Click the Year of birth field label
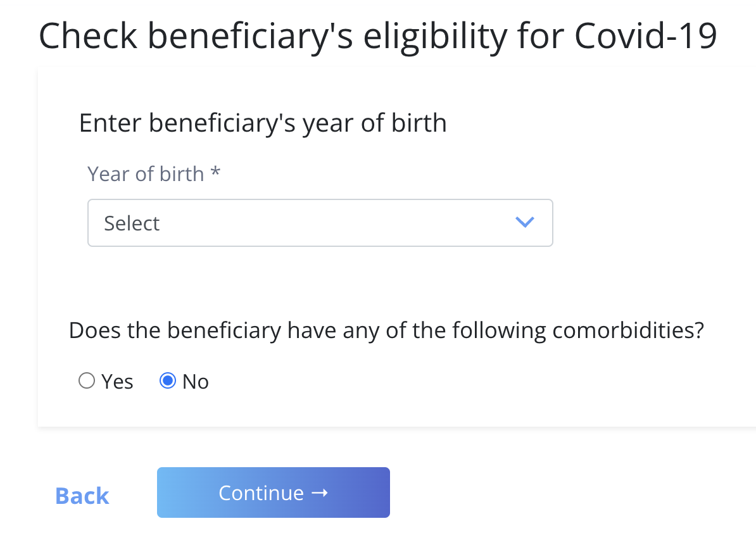Viewport: 756px width, 552px height. (146, 174)
